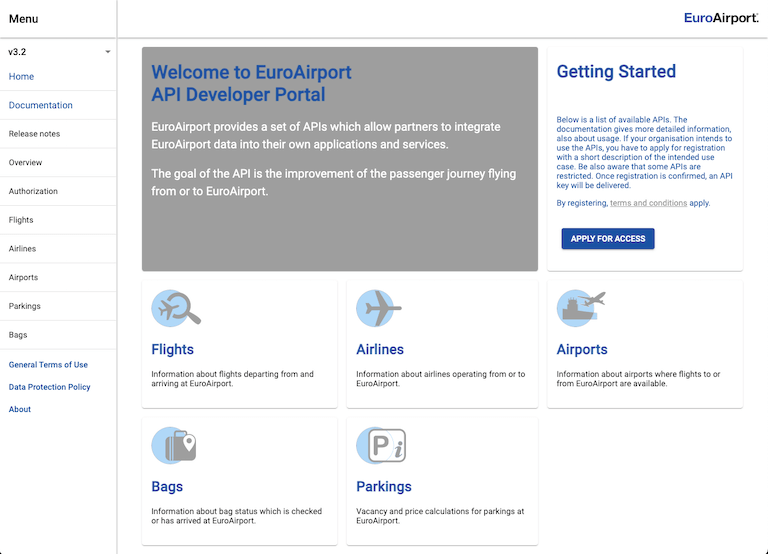The image size is (768, 554).
Task: Click the Bags card heading
Action: pos(167,486)
